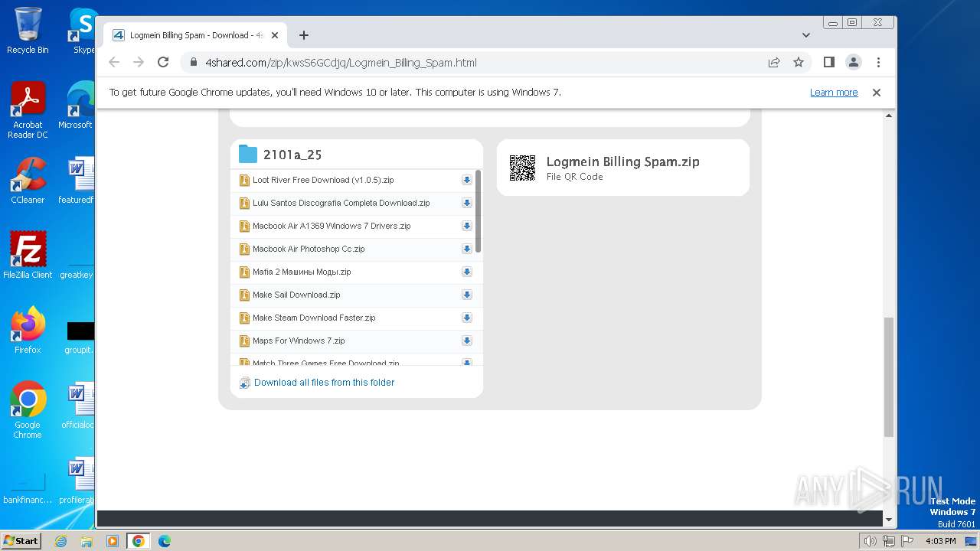Click the network icon in system tray
980x551 pixels.
click(889, 541)
